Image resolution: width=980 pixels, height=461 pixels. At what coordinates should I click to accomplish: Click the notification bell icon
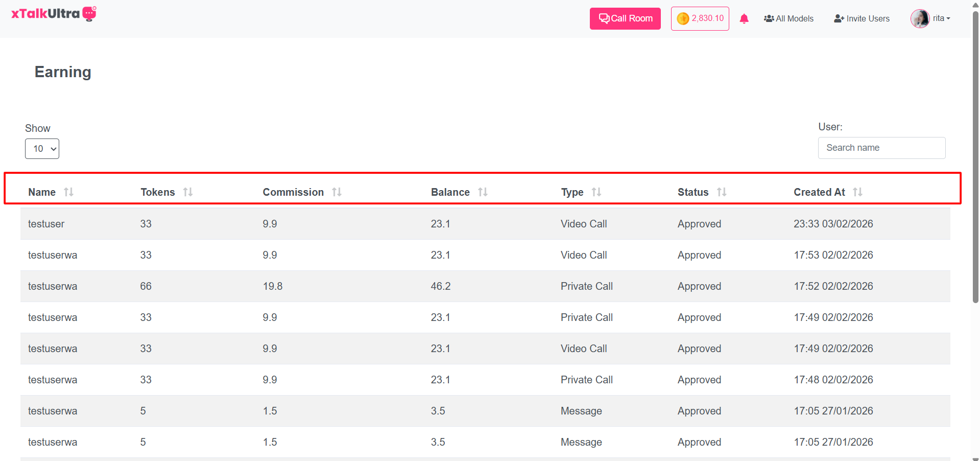(744, 19)
